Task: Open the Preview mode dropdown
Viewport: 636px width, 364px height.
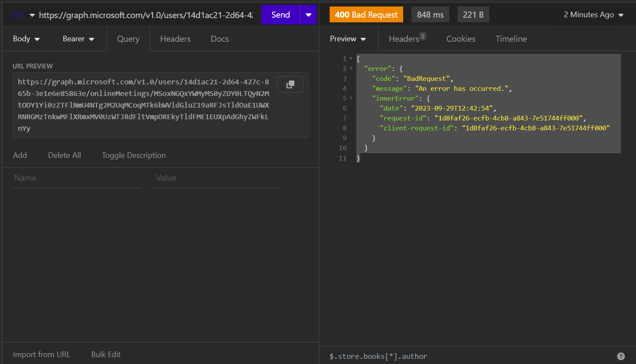Action: [348, 39]
